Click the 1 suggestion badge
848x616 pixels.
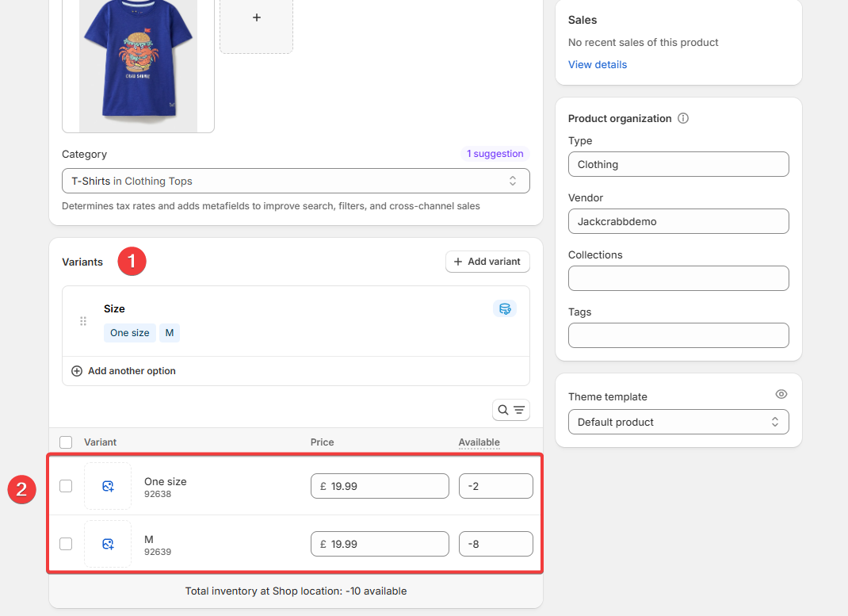tap(495, 154)
